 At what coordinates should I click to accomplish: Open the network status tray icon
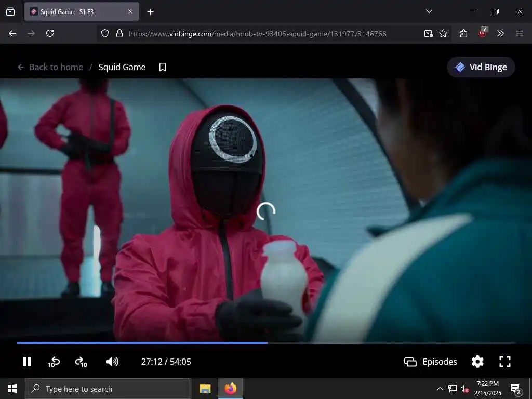[453, 389]
